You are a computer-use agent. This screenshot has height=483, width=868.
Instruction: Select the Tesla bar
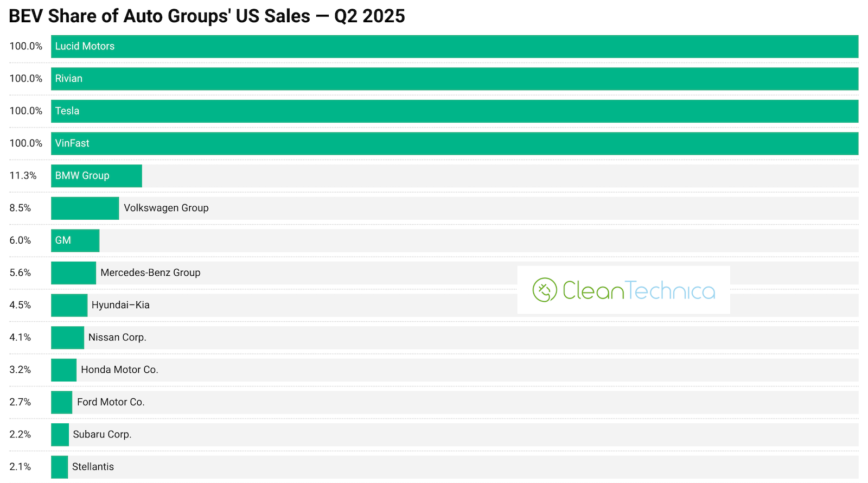click(455, 111)
